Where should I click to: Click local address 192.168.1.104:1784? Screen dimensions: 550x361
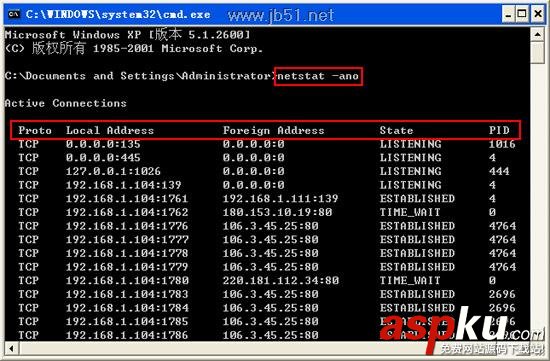(127, 308)
